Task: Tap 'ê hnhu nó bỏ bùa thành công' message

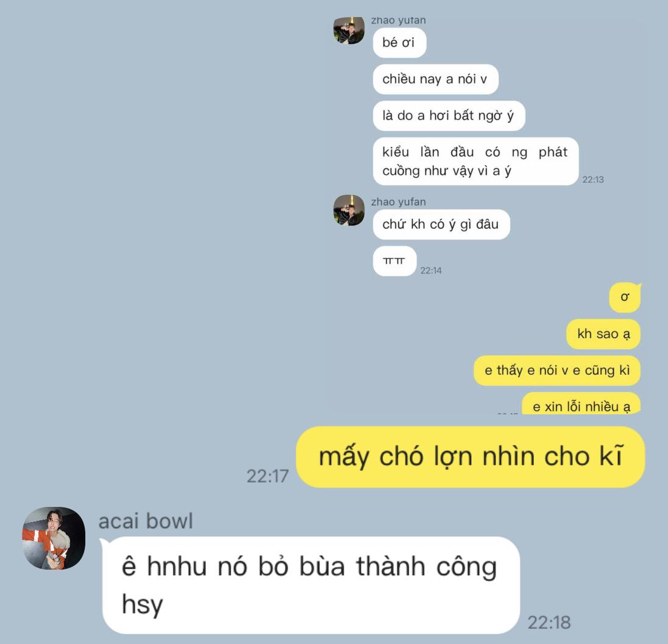Action: [x=311, y=586]
